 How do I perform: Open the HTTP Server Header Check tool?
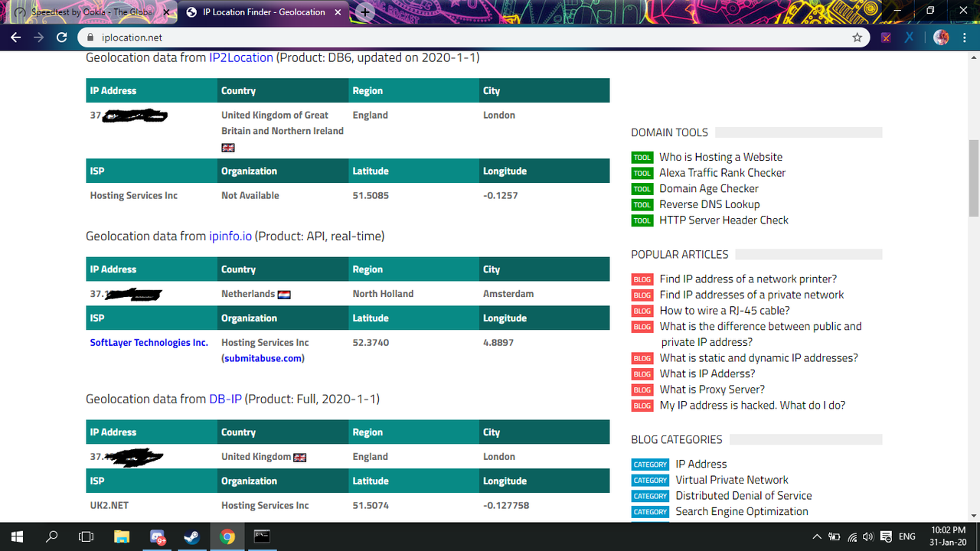tap(724, 220)
